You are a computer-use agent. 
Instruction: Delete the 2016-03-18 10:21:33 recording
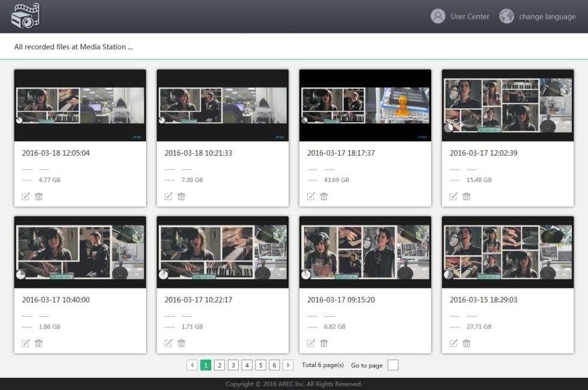click(x=181, y=197)
